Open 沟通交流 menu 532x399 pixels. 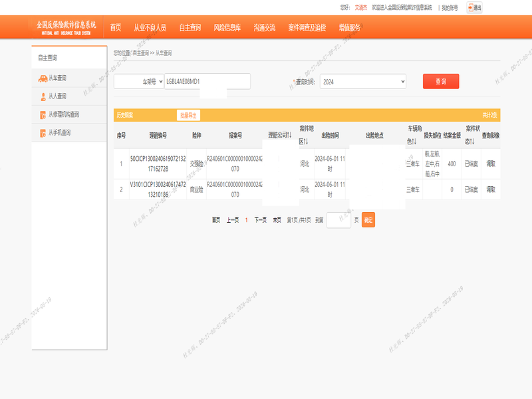point(264,27)
